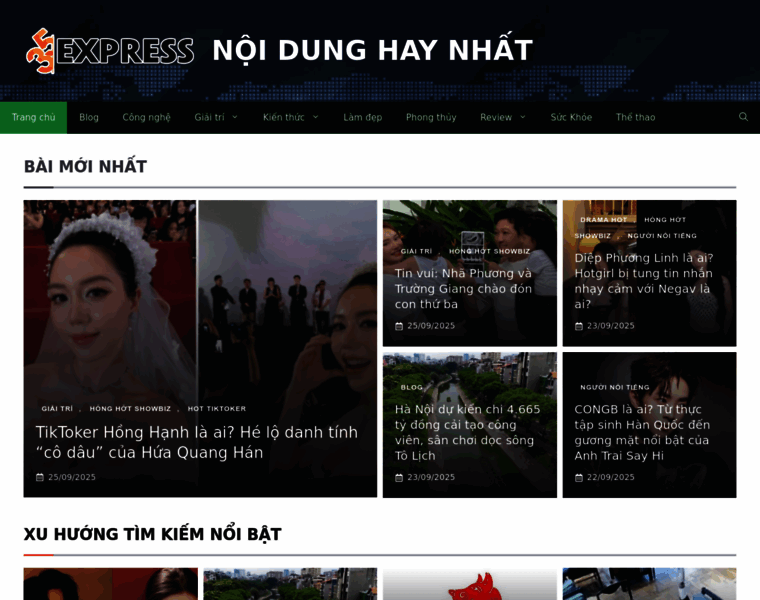Expand the Giải trí submenu arrow
This screenshot has width=760, height=600.
click(235, 117)
